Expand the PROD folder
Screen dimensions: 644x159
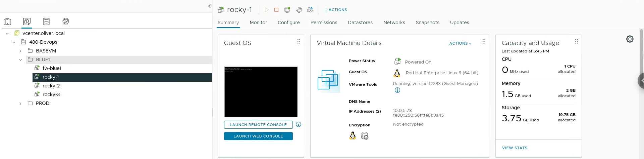[x=20, y=103]
